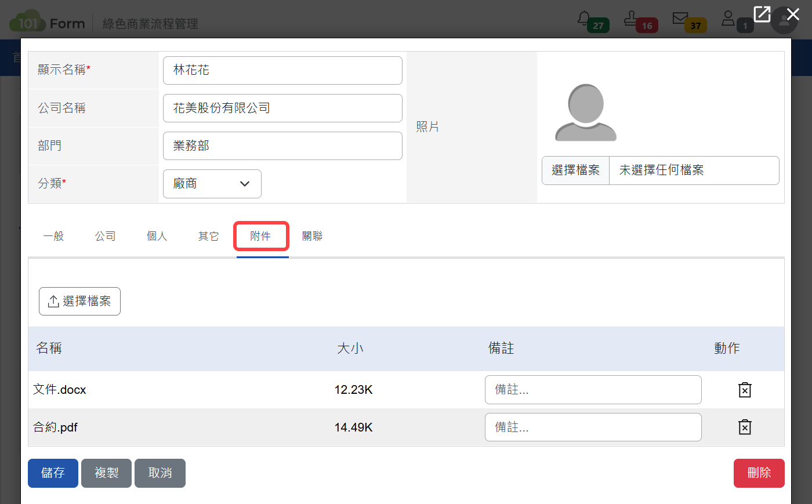Click the 動作 column header

(x=727, y=348)
